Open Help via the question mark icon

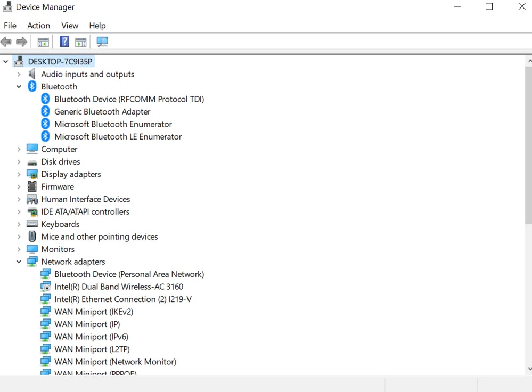click(x=64, y=42)
